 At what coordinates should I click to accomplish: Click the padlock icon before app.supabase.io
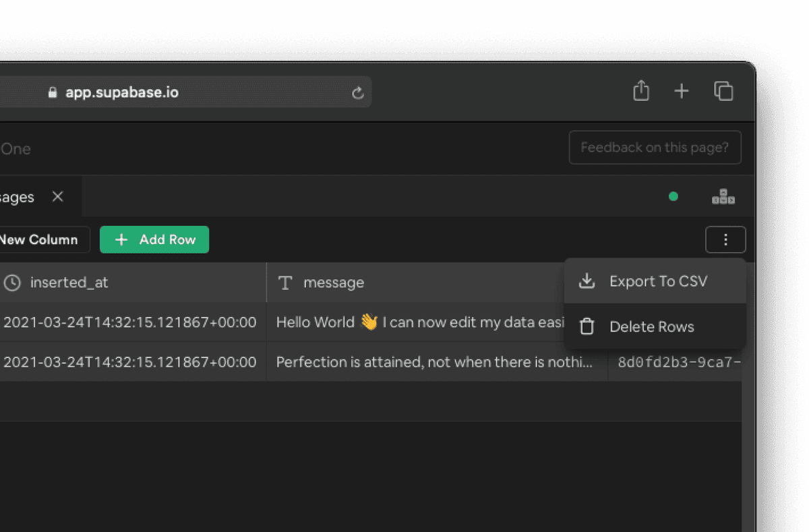click(x=52, y=92)
